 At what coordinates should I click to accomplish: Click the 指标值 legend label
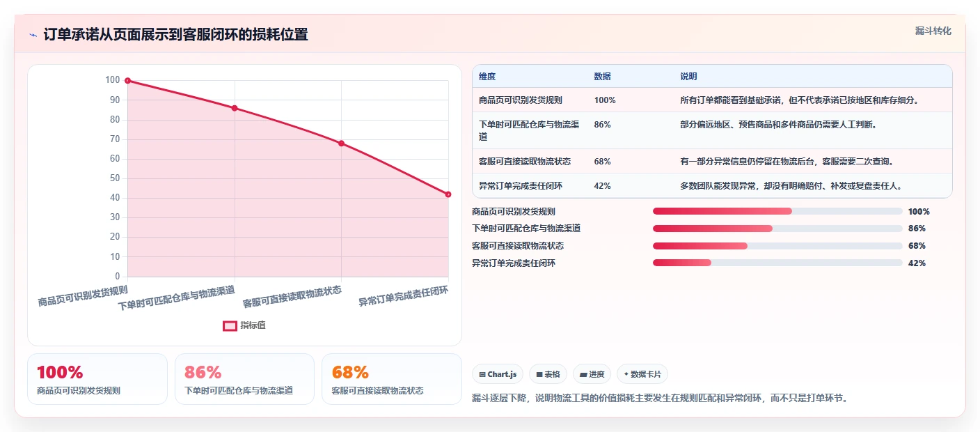pos(253,325)
